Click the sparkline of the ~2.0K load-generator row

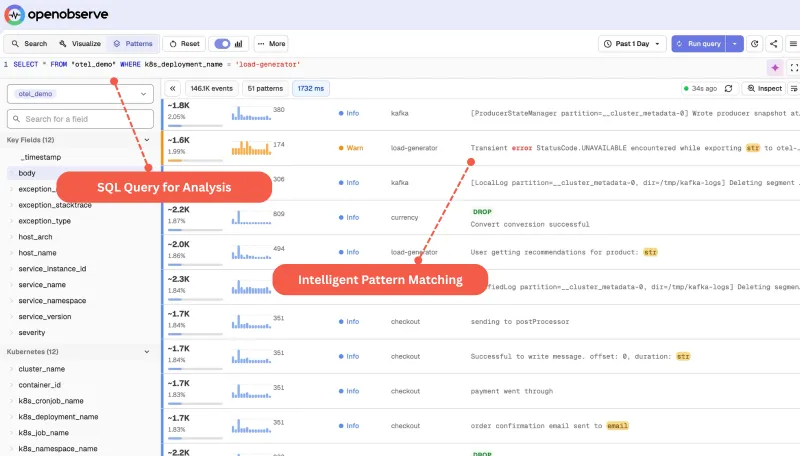251,252
